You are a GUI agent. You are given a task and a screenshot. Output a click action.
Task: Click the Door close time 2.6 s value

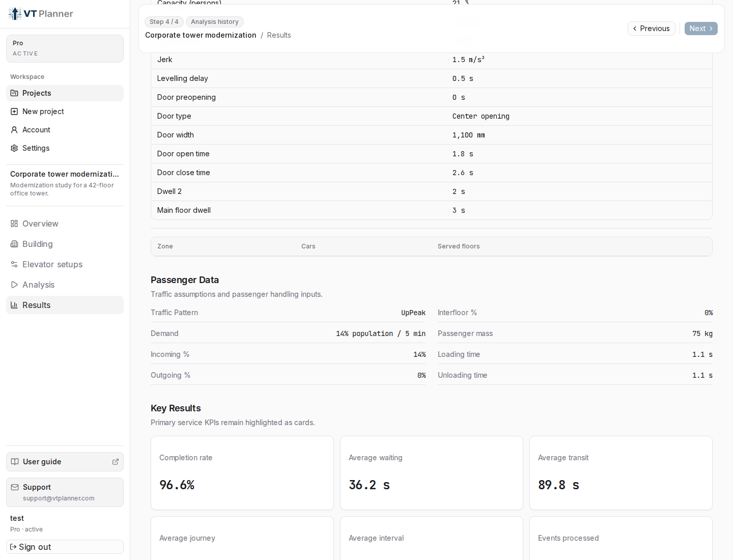coord(463,173)
